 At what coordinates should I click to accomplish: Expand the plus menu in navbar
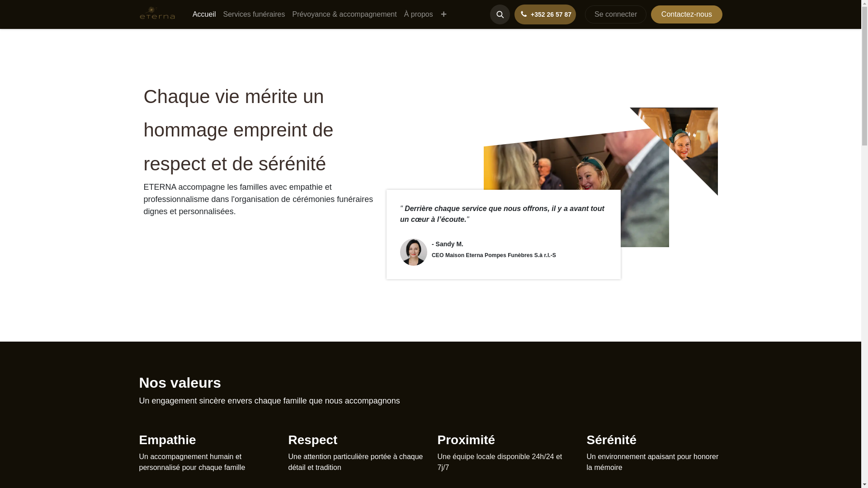click(443, 14)
